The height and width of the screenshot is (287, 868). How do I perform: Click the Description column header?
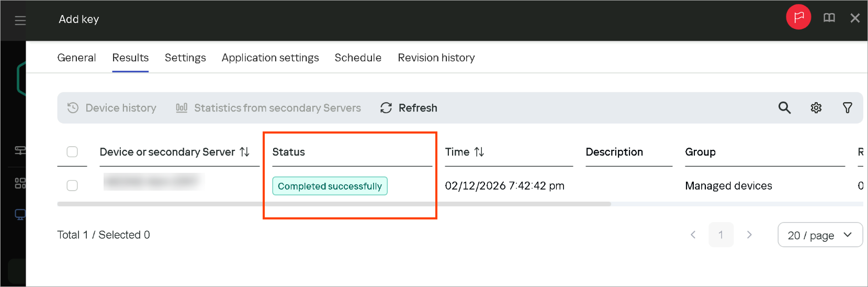(614, 152)
